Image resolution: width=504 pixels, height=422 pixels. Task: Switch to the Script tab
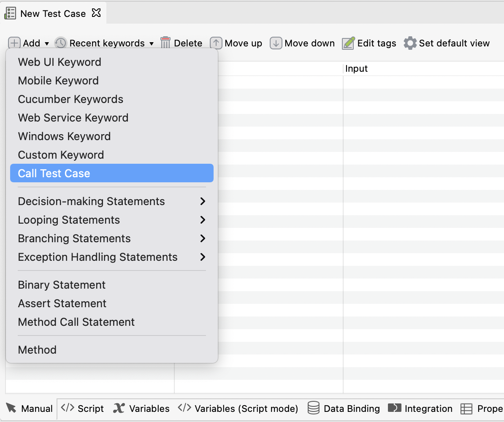82,408
